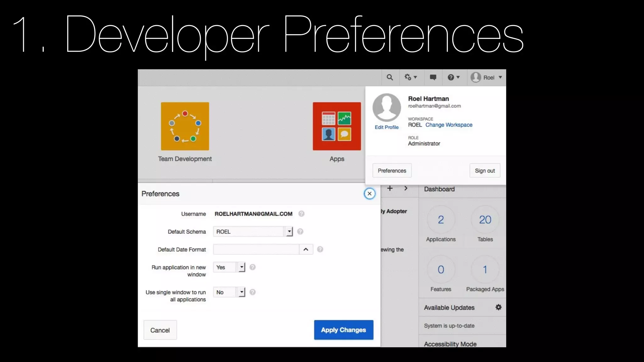Open the Roel user account menu
The image size is (644, 362).
[486, 77]
